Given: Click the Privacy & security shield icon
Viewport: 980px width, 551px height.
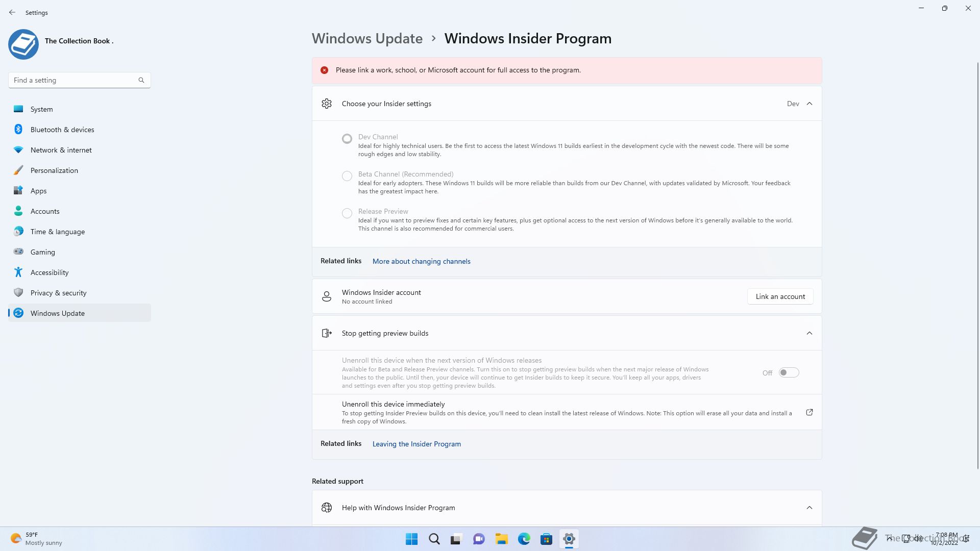Looking at the screenshot, I should coord(18,292).
